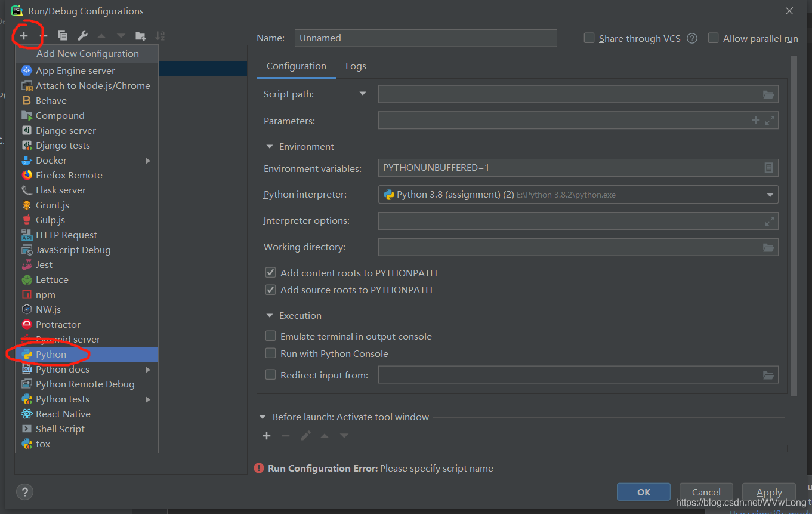812x514 pixels.
Task: Click the Copy Configuration icon in toolbar
Action: 63,36
